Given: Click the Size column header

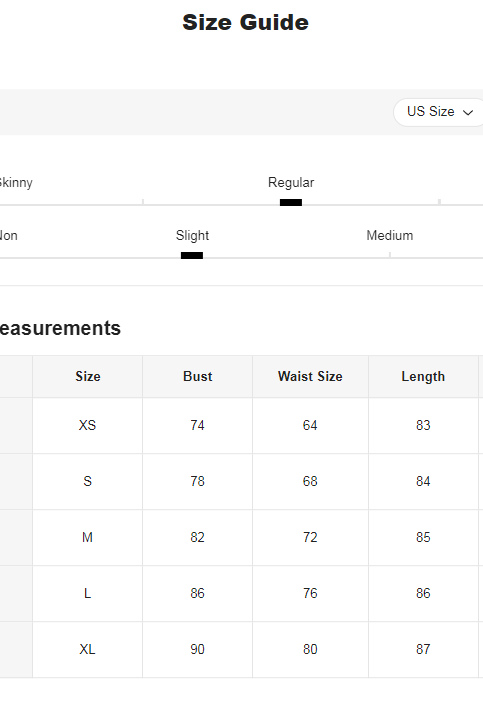Looking at the screenshot, I should pos(87,376).
